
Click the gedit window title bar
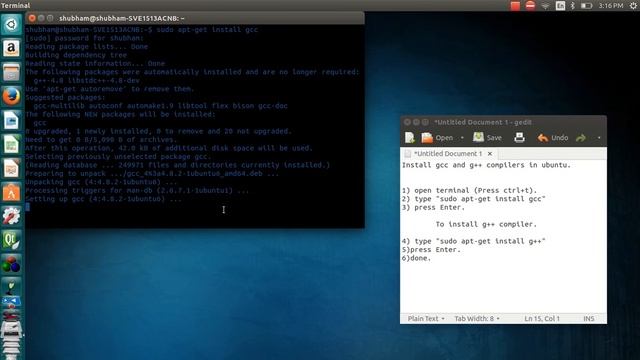coord(503,122)
